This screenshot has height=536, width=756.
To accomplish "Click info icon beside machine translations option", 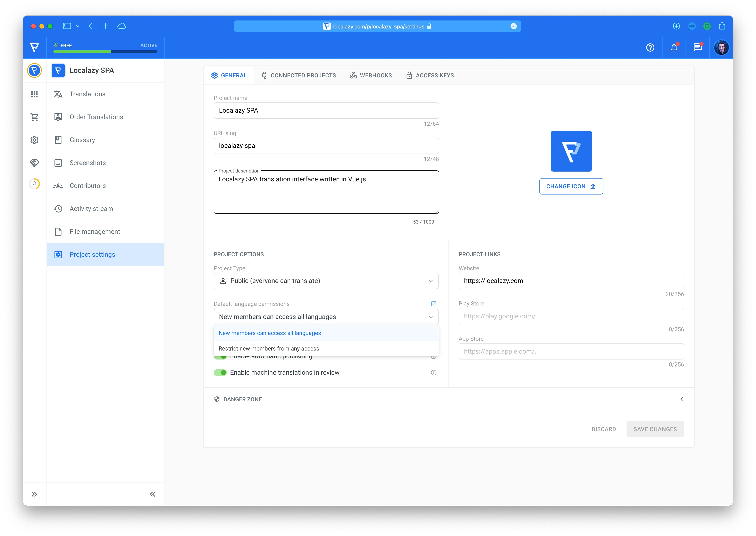I will tap(434, 373).
